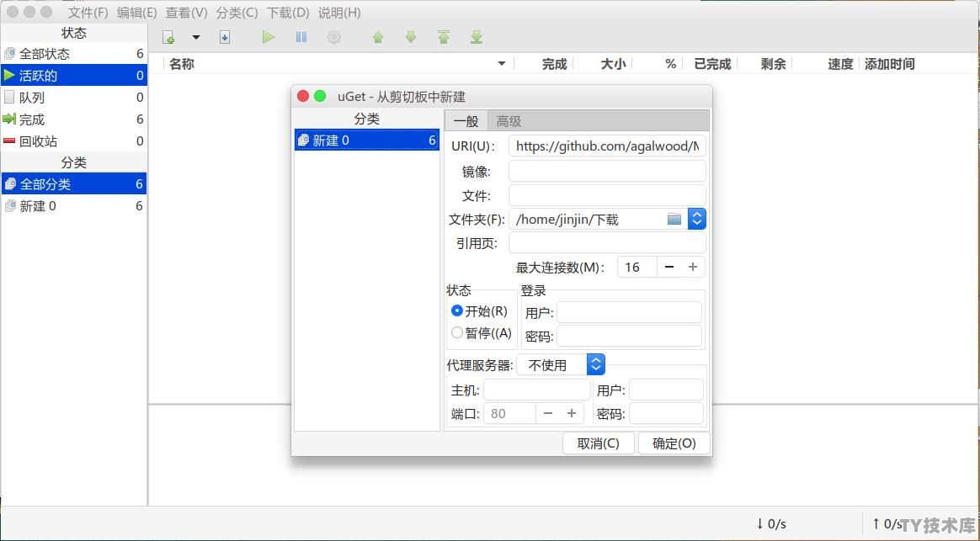
Task: Click the move up arrow icon
Action: tap(377, 38)
